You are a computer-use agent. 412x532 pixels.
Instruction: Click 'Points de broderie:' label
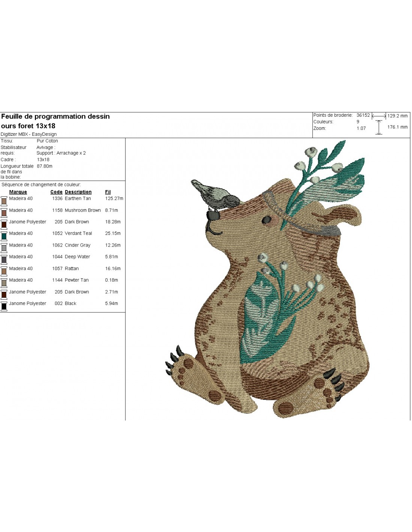(x=333, y=115)
